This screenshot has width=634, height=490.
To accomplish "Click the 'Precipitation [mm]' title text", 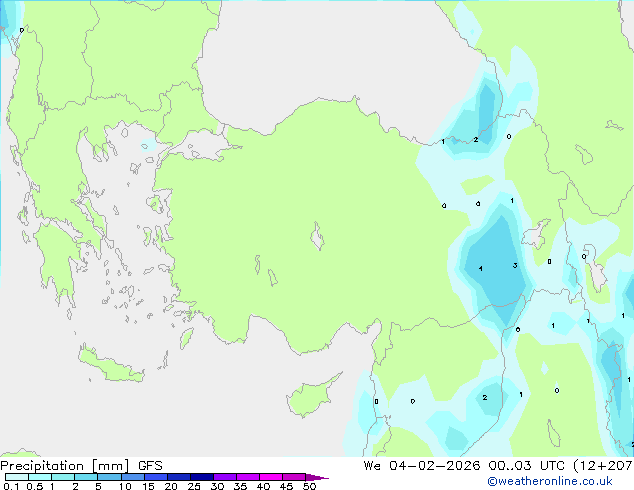I will 65,466.
